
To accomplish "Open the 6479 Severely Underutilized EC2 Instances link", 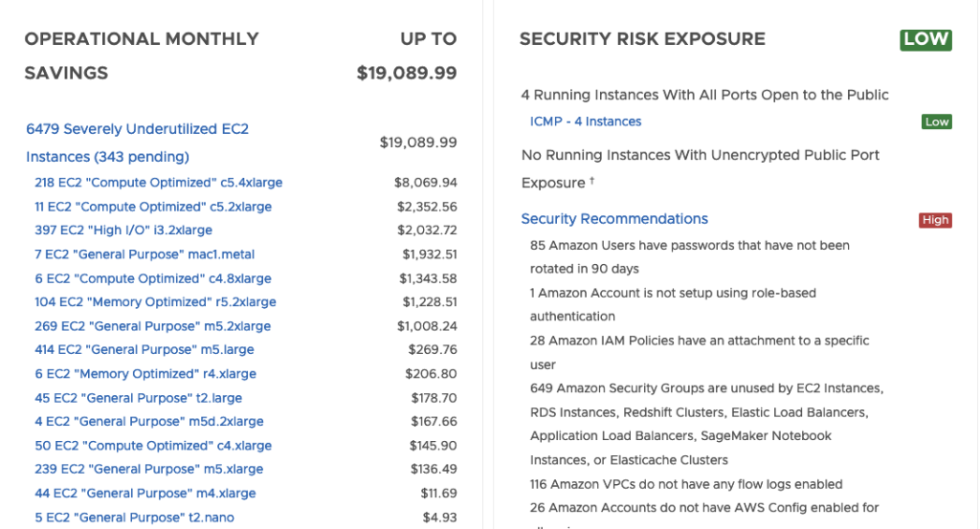I will click(137, 129).
